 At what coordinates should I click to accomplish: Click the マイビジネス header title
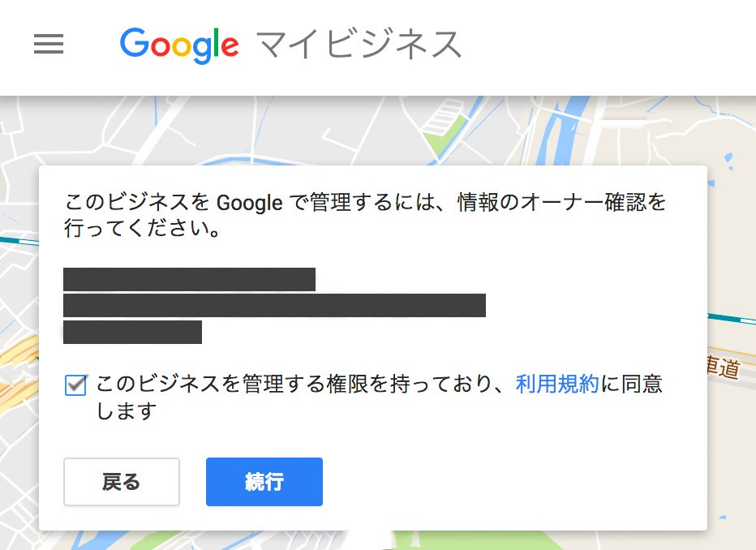[359, 45]
